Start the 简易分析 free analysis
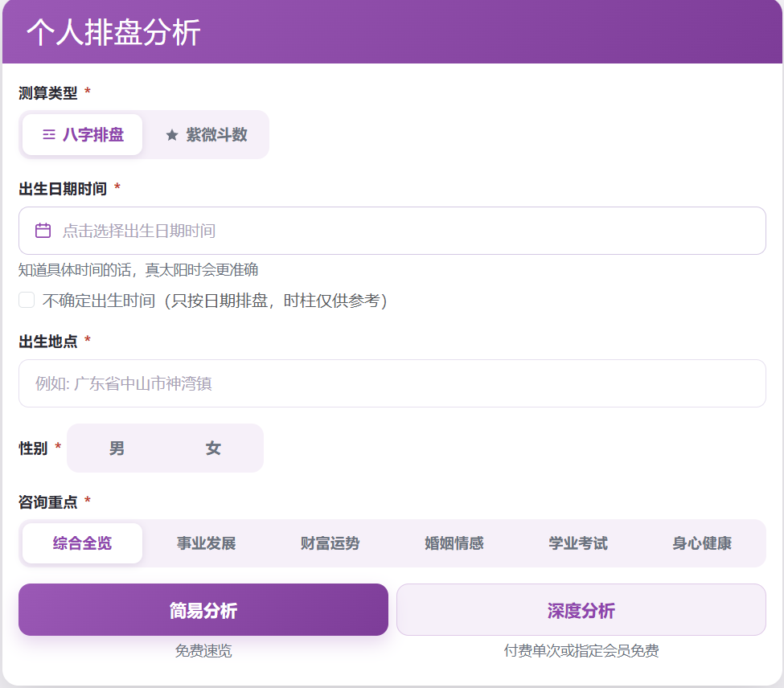The width and height of the screenshot is (784, 688). click(x=203, y=609)
